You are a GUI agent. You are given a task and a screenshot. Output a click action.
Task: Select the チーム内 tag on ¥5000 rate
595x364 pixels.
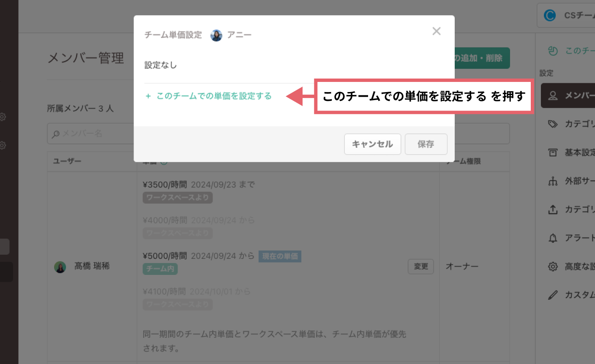[x=160, y=268]
